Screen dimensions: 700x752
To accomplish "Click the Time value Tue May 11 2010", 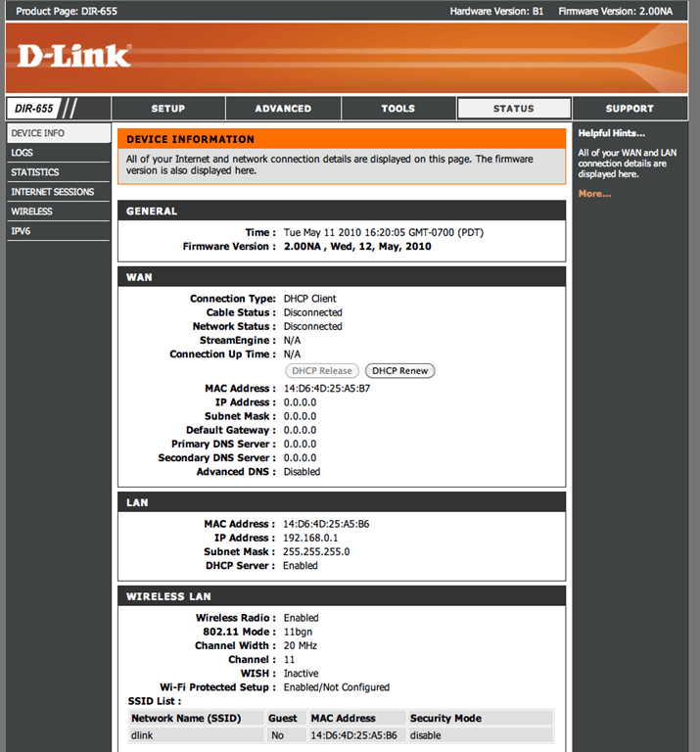I will point(384,233).
